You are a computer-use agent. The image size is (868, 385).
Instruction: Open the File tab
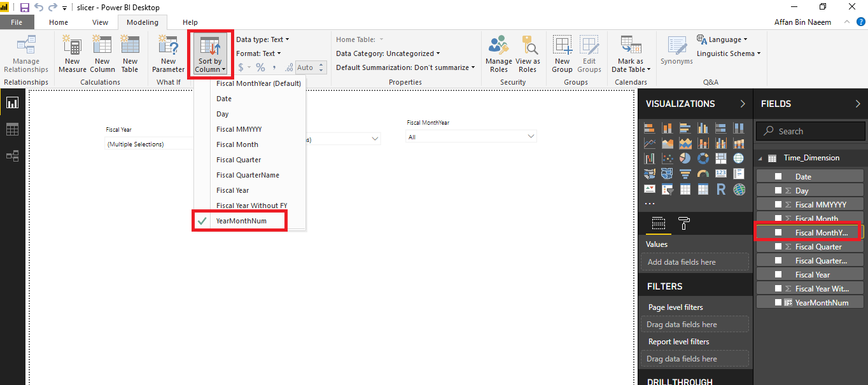pos(16,22)
